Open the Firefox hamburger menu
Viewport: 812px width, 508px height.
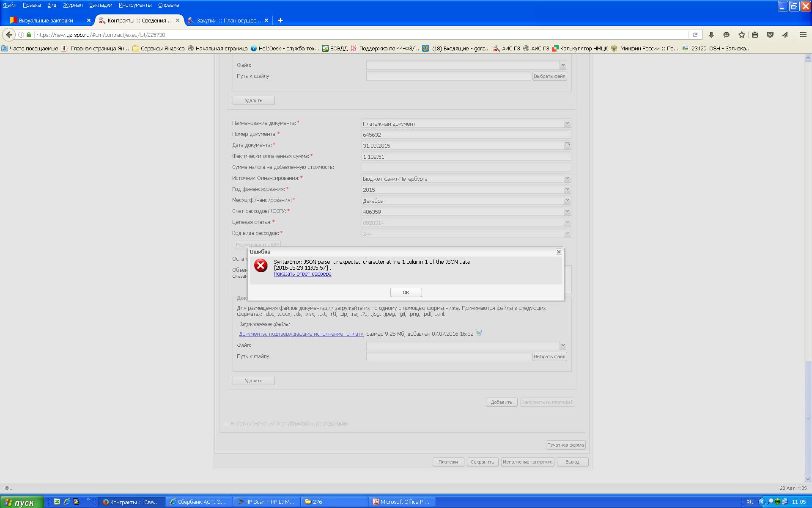[803, 35]
